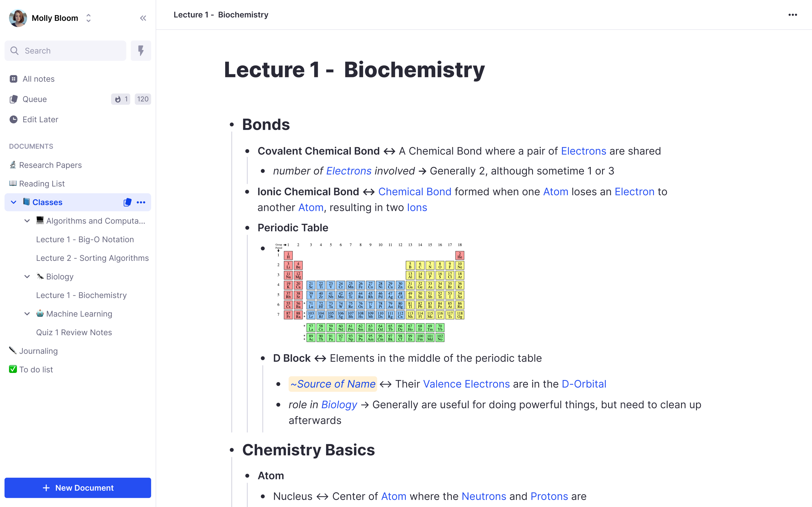Collapse the Classes folder chevron
Viewport: 812px width, 507px height.
13,202
